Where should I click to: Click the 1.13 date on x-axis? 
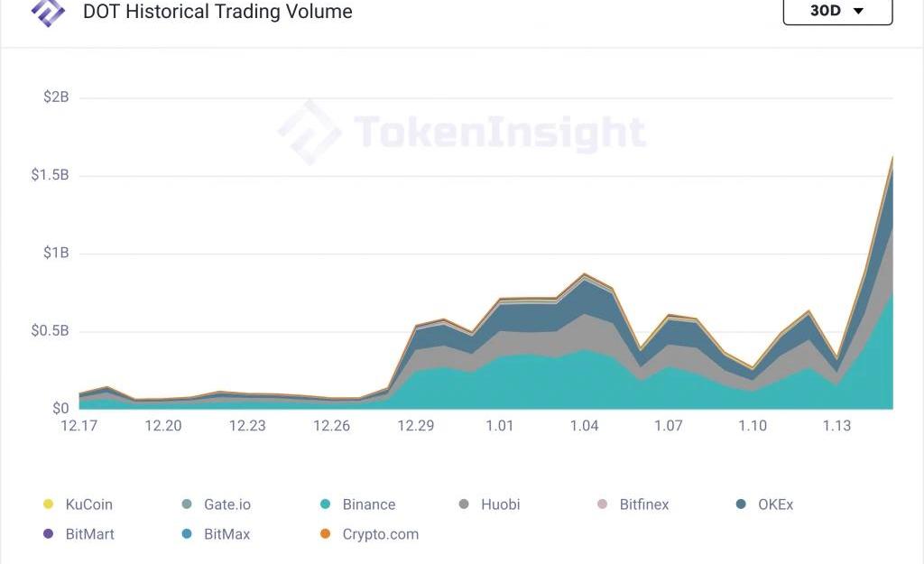tap(836, 426)
